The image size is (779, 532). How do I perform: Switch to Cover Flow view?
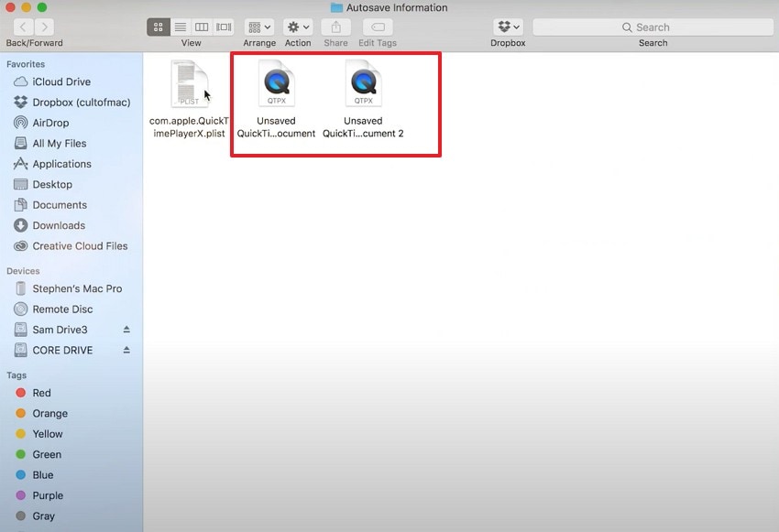tap(224, 27)
